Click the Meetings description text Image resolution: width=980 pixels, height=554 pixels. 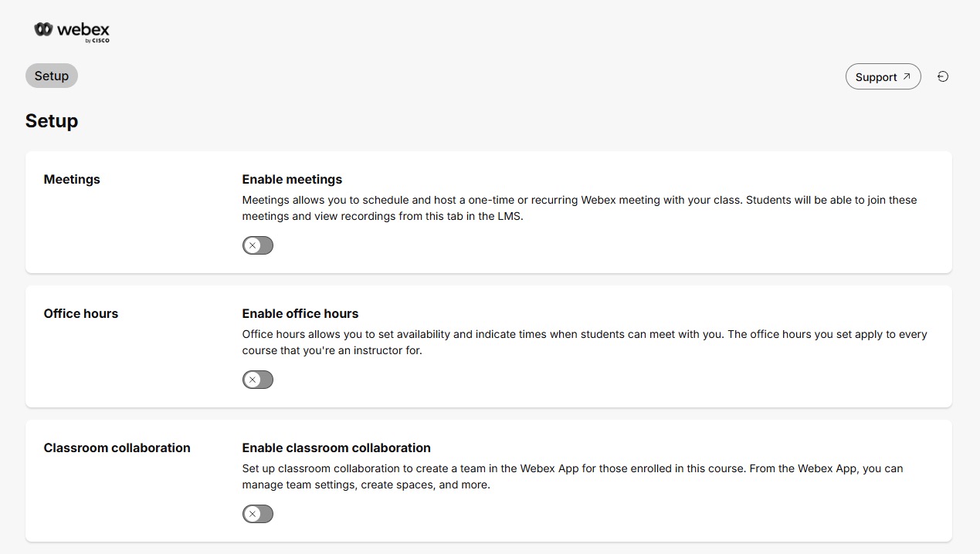[579, 208]
